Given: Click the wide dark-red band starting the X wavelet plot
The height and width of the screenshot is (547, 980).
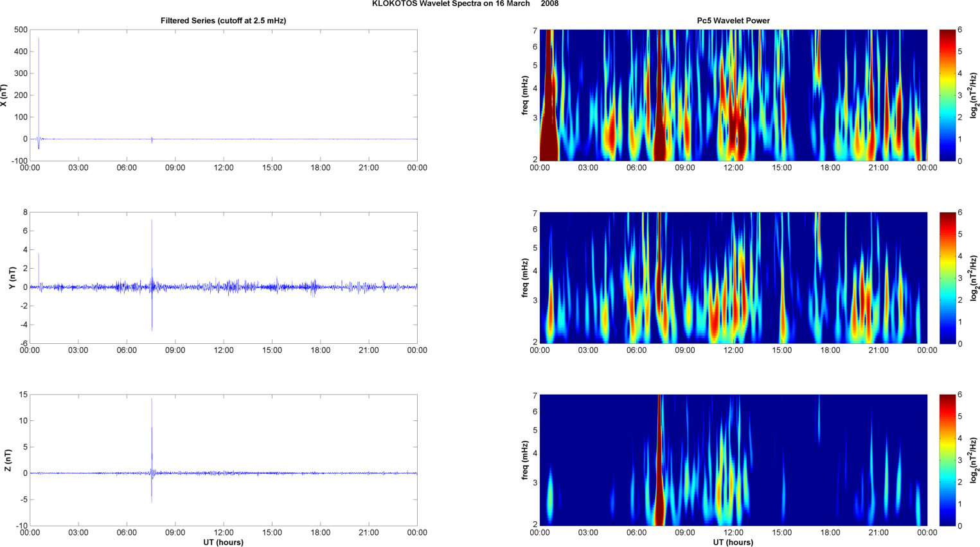Looking at the screenshot, I should click(548, 95).
